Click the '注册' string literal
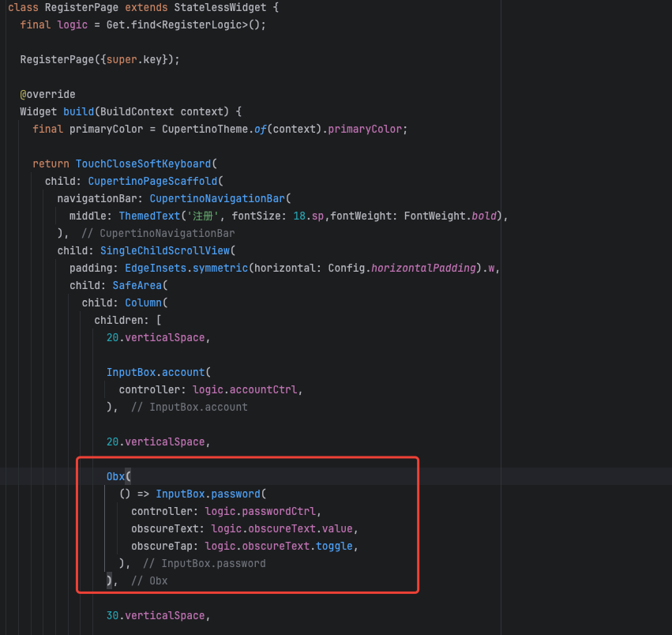The image size is (672, 635). pos(202,216)
